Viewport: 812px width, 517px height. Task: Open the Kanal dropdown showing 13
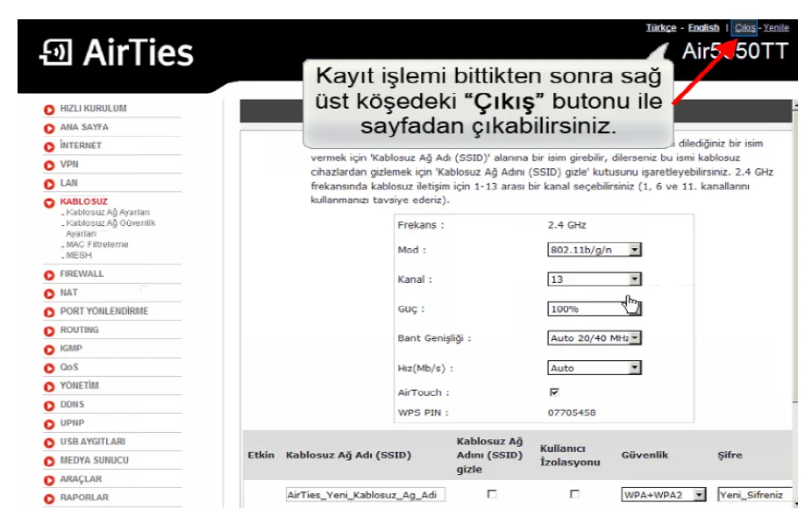click(595, 279)
